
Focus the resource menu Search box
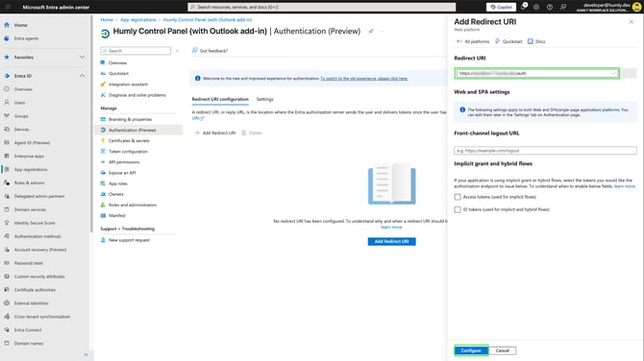136,51
